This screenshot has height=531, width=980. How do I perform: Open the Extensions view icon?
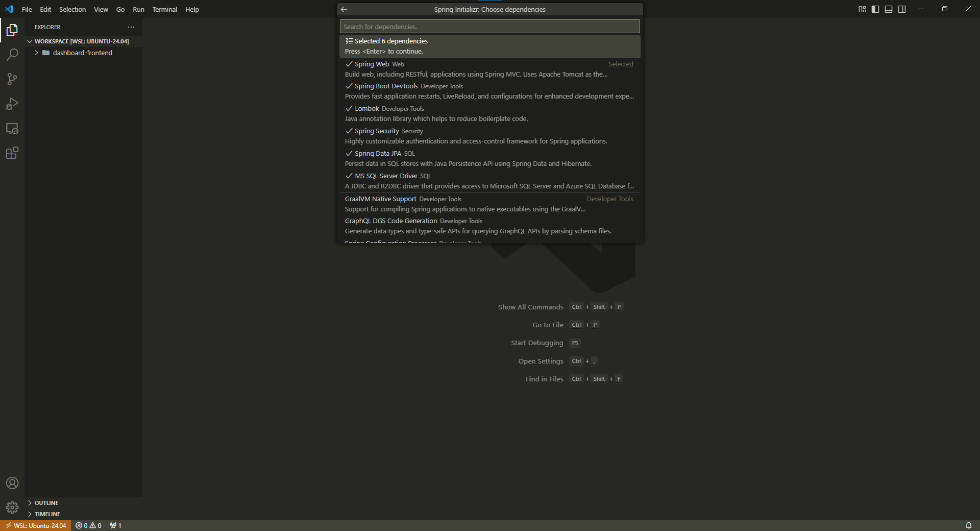click(12, 153)
